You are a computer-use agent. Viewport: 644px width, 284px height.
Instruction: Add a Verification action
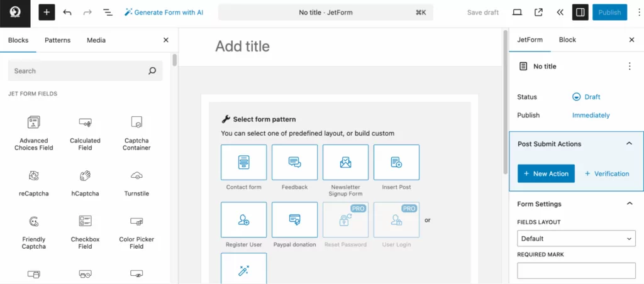tap(607, 173)
